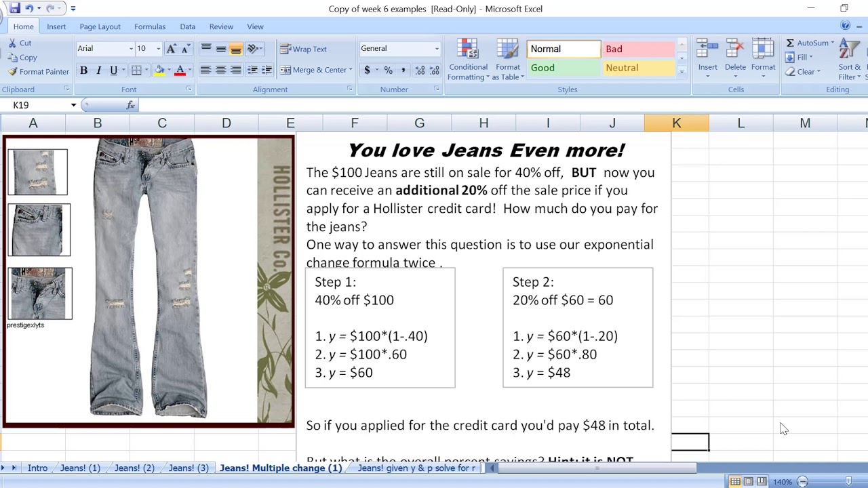The width and height of the screenshot is (868, 488).
Task: Open the Insert ribbon tab
Action: coord(56,26)
